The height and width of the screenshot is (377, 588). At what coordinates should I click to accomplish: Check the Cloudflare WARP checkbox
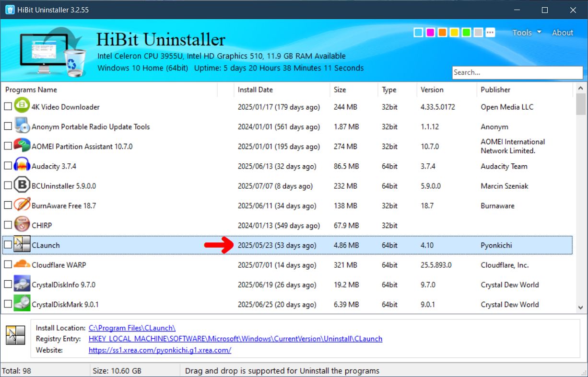pyautogui.click(x=8, y=264)
